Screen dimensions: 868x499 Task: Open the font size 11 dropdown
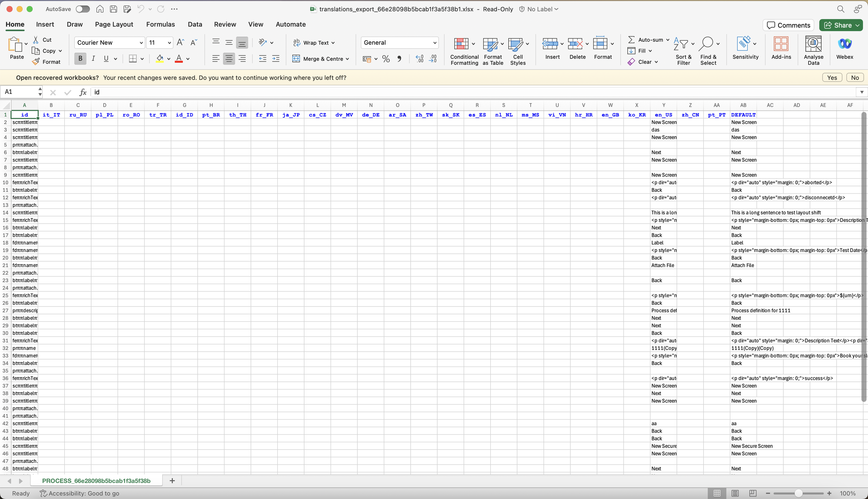tap(169, 43)
